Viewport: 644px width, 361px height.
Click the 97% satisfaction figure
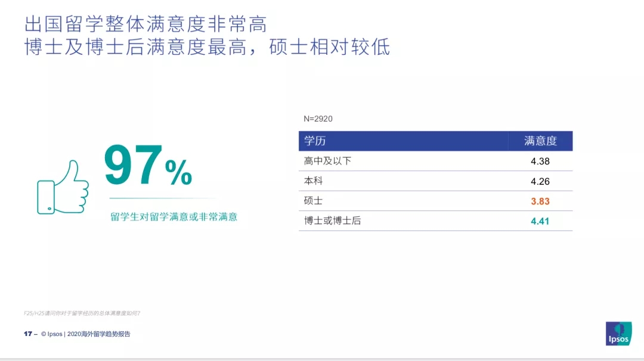tap(148, 166)
